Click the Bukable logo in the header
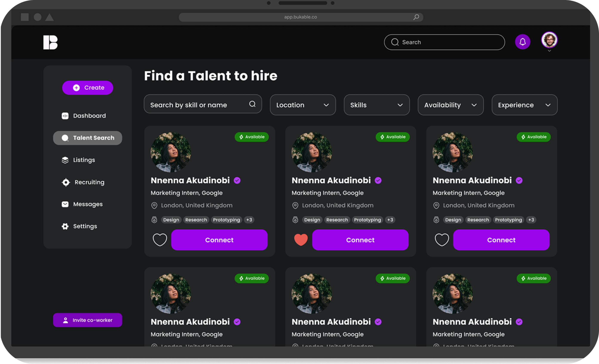The image size is (599, 364). point(50,42)
